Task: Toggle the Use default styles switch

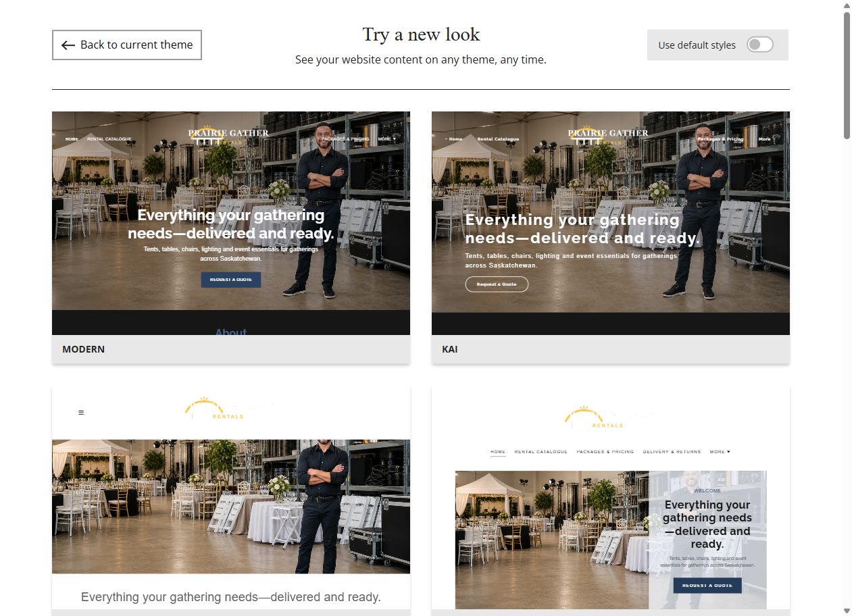Action: [x=759, y=45]
